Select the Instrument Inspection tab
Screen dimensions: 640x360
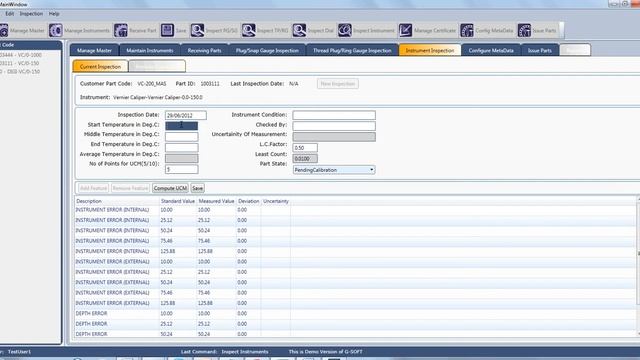click(430, 50)
